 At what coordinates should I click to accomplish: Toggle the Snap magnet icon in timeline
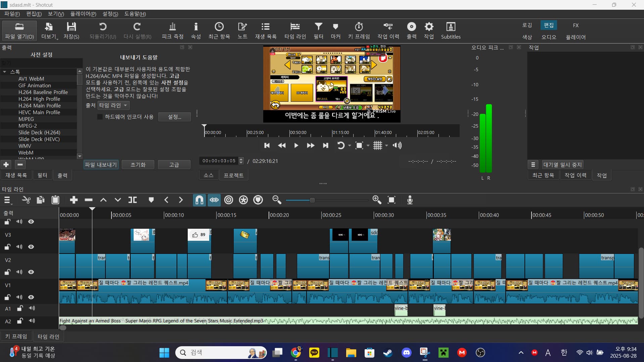pyautogui.click(x=199, y=200)
